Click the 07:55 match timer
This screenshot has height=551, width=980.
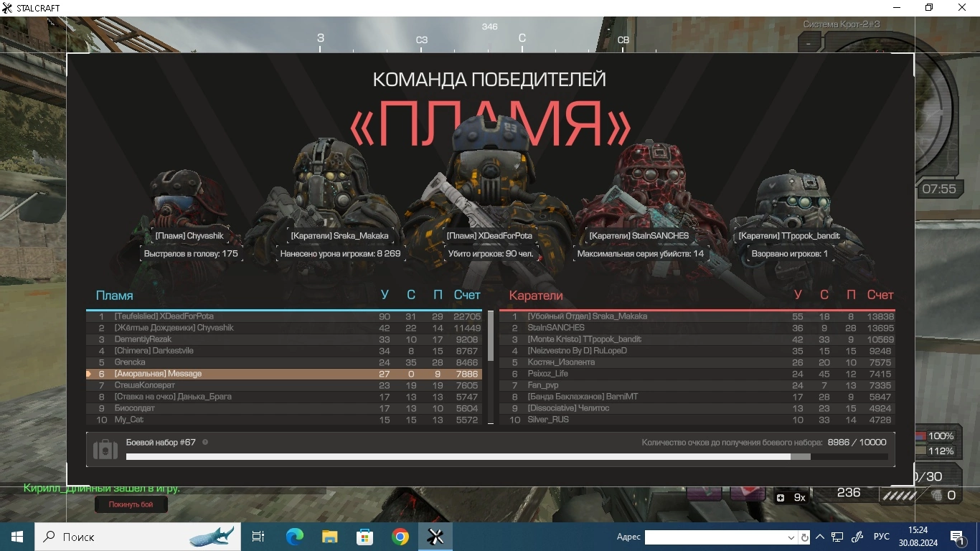pos(939,189)
